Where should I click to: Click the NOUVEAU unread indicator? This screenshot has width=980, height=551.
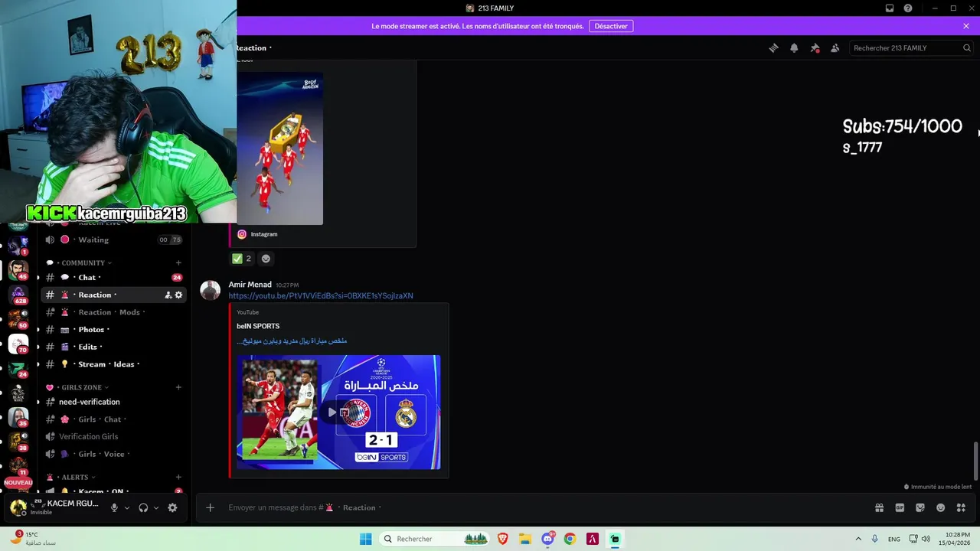pyautogui.click(x=18, y=483)
